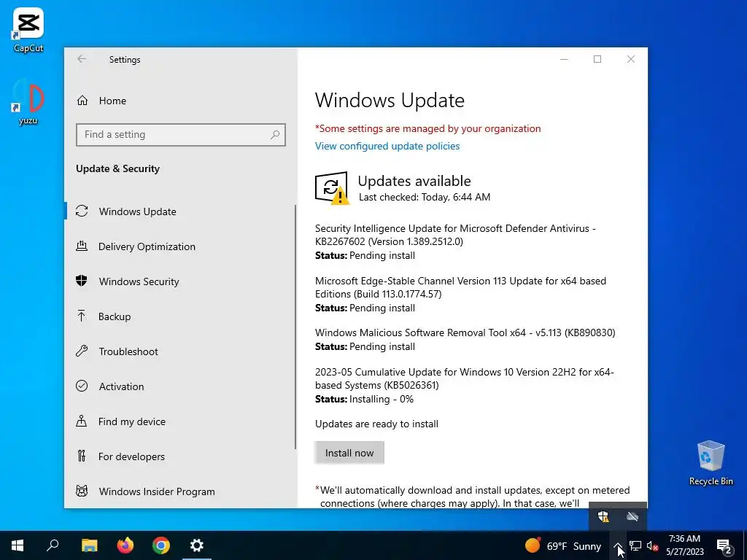The height and width of the screenshot is (560, 747).
Task: Open the yuzu desktop shortcut
Action: tap(28, 102)
